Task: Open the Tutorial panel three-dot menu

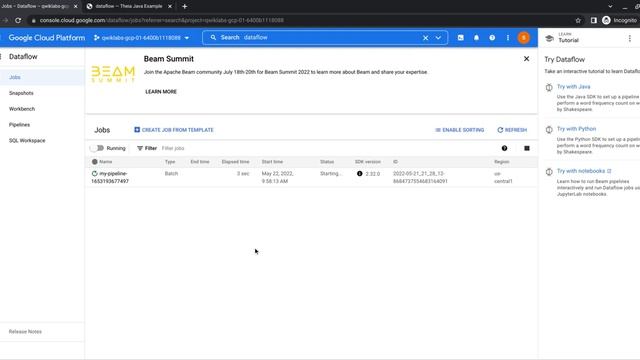Action: [630, 38]
